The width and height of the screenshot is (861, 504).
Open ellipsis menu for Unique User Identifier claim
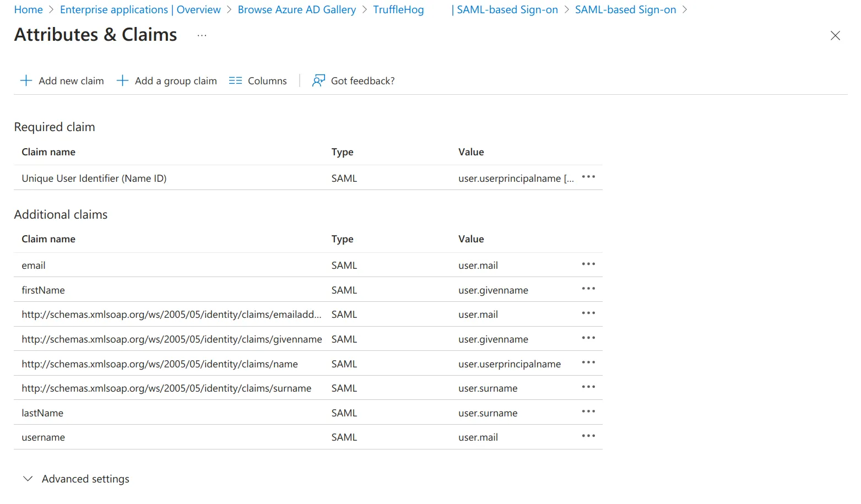pos(588,177)
